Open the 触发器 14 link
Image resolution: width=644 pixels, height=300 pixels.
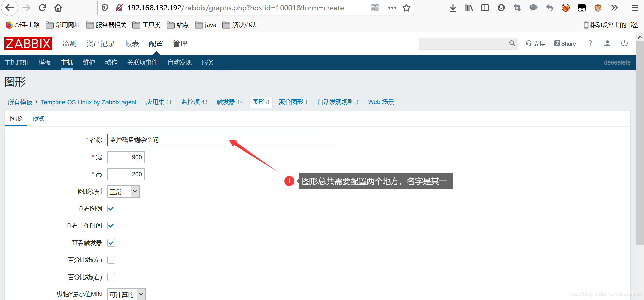pyautogui.click(x=230, y=102)
